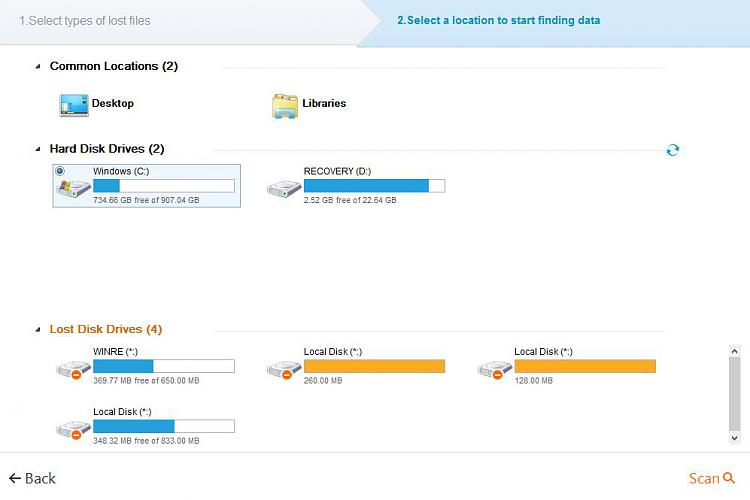Start the Scan
Screen dimensions: 750x500
tap(711, 478)
